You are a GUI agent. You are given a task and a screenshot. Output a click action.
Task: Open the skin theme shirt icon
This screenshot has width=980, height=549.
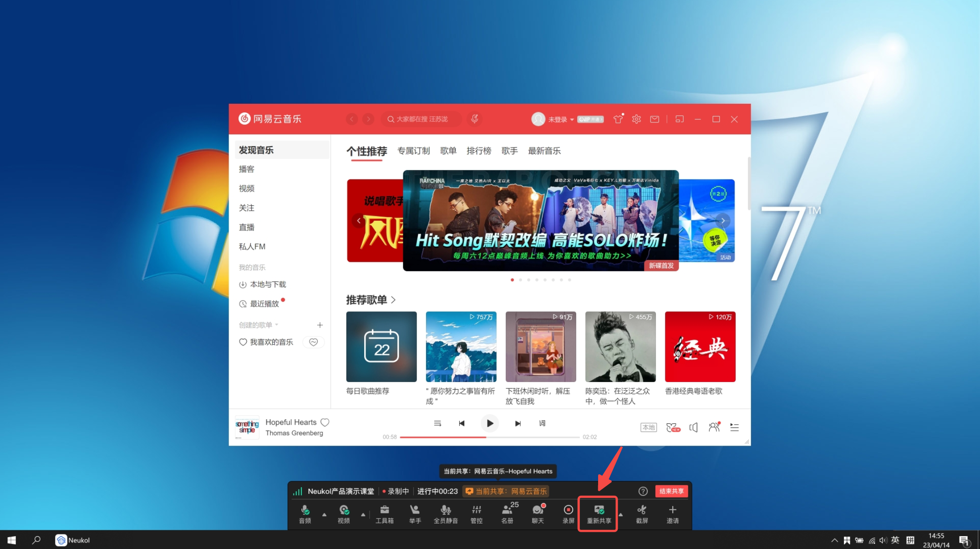pyautogui.click(x=618, y=119)
